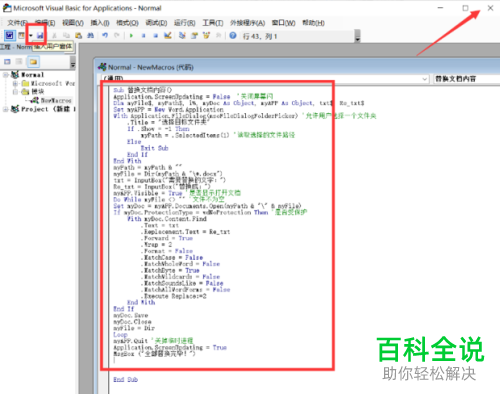Click the Cut scissors toolbar icon
The width and height of the screenshot is (500, 394).
[x=54, y=35]
